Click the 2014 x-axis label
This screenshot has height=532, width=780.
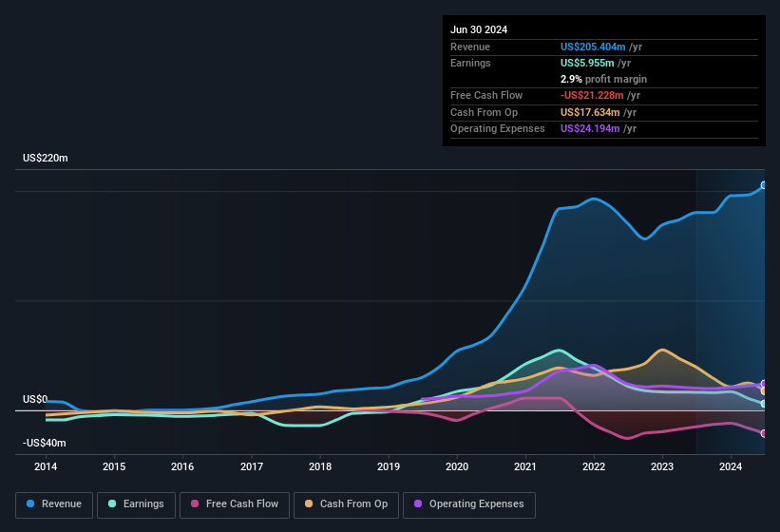coord(46,466)
